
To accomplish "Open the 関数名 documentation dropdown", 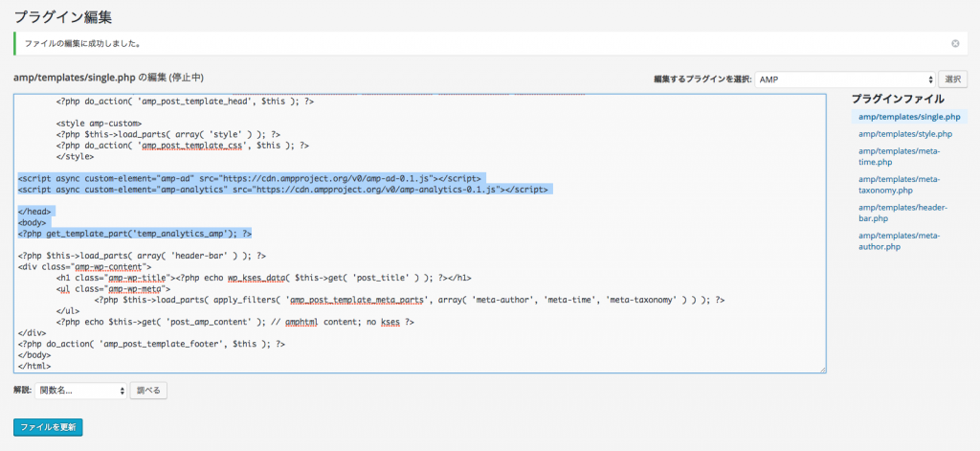I will pyautogui.click(x=80, y=391).
